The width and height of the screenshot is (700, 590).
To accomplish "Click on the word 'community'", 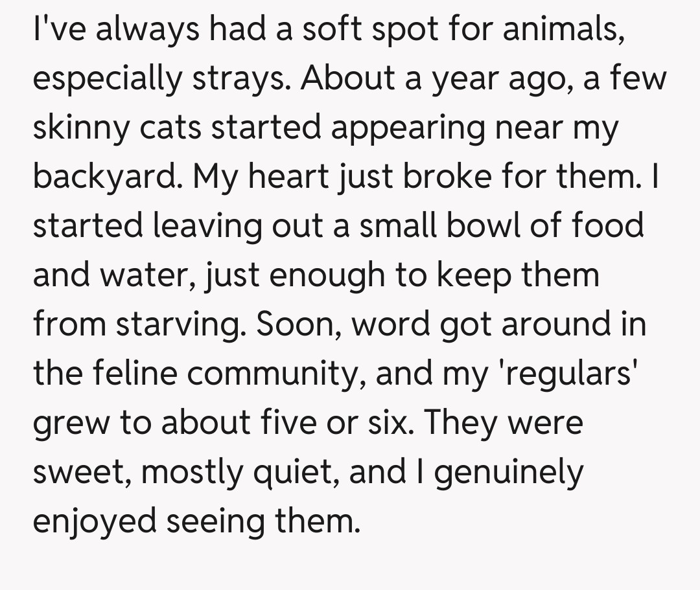I will (x=286, y=374).
